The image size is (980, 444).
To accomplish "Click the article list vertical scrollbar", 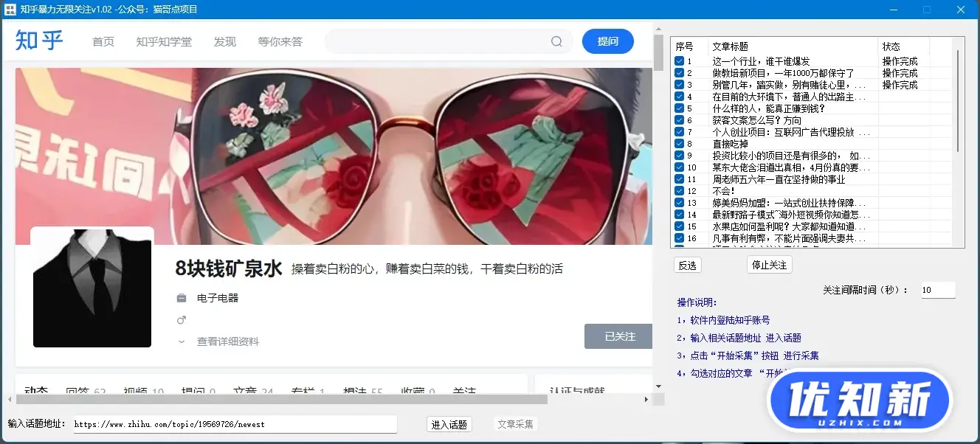I will click(959, 100).
